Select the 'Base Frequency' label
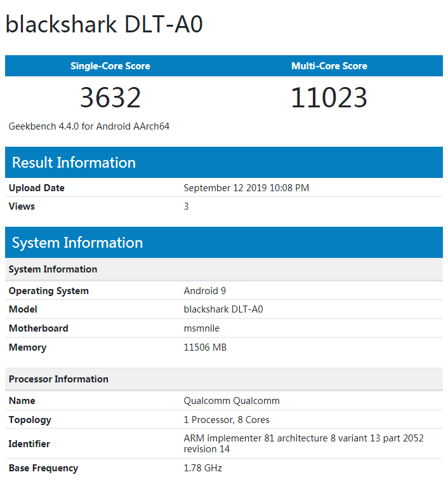Viewport: 448px width, 484px height. point(44,468)
